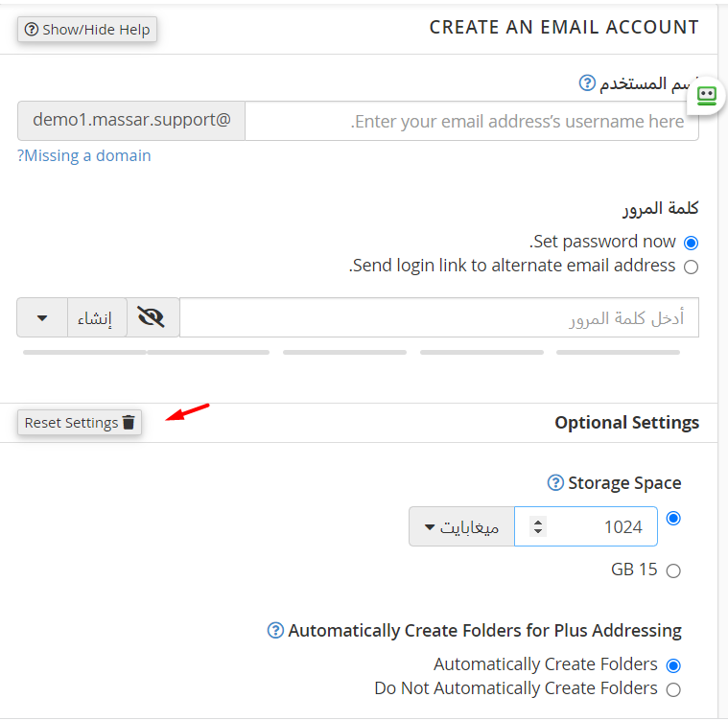Click the إنشاء generate password button
Viewport: 728px width, 721px height.
click(96, 318)
